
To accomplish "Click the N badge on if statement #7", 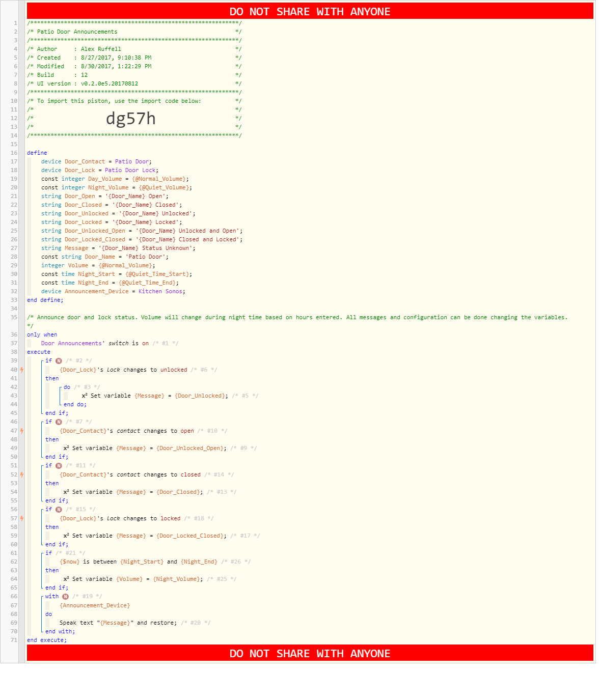I will coord(59,422).
